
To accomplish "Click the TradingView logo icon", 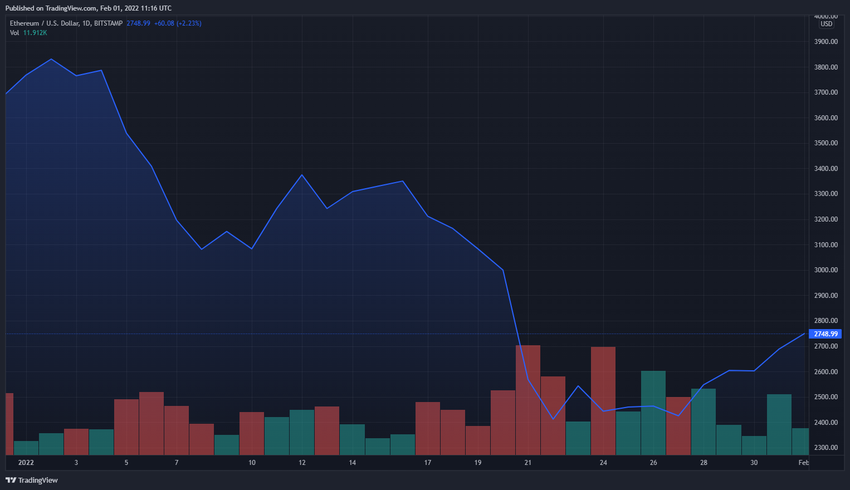I will click(x=12, y=480).
